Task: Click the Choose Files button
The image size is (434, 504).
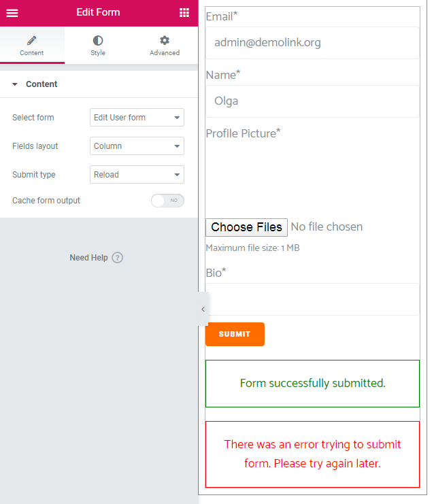Action: click(246, 226)
